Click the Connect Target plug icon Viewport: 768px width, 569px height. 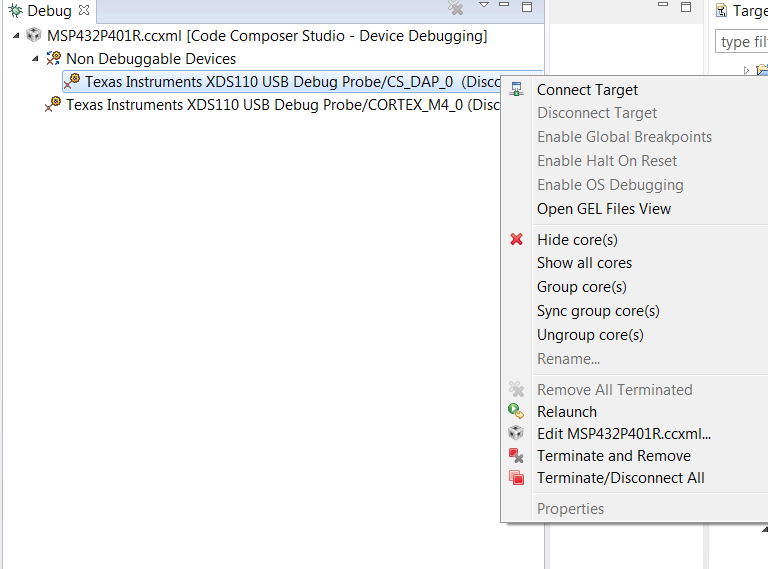516,90
